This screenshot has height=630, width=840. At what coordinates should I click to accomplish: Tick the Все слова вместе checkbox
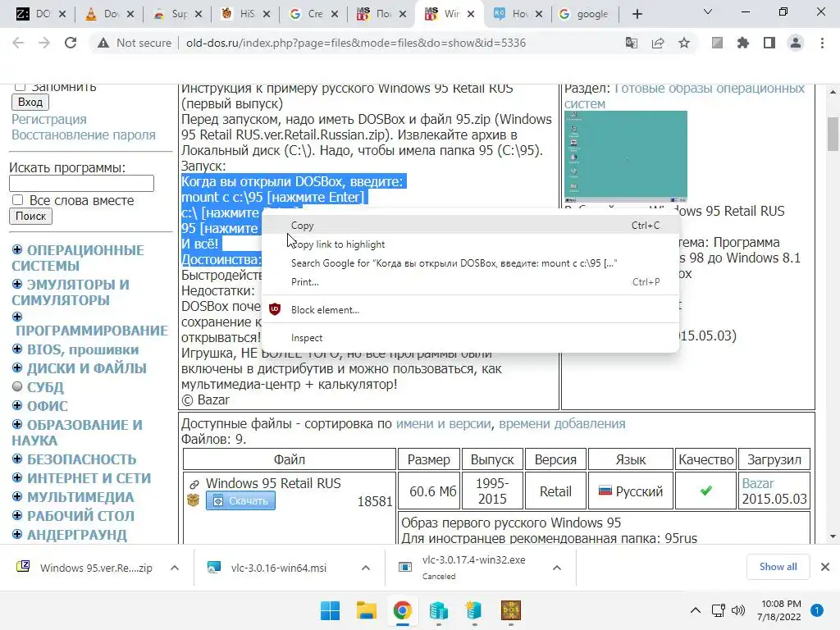pyautogui.click(x=18, y=200)
